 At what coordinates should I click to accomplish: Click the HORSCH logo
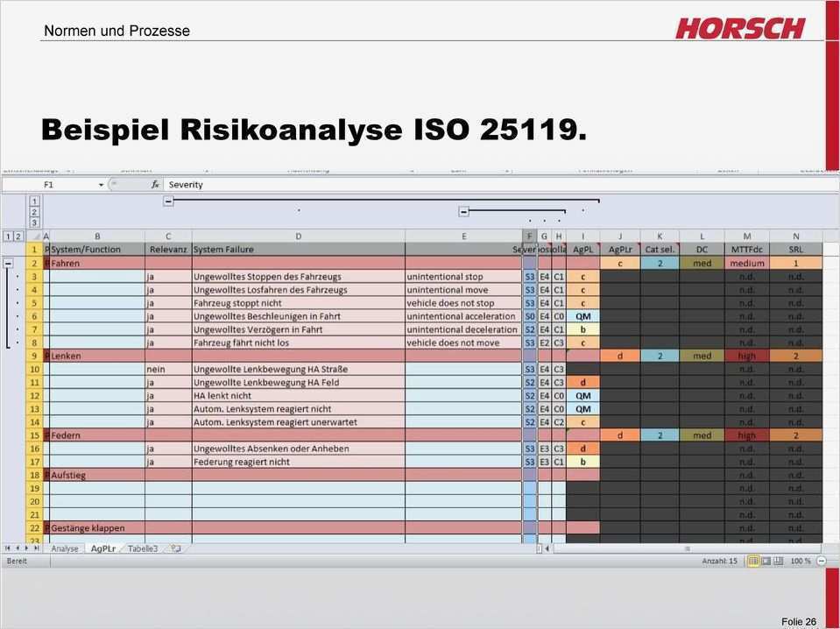pyautogui.click(x=740, y=28)
